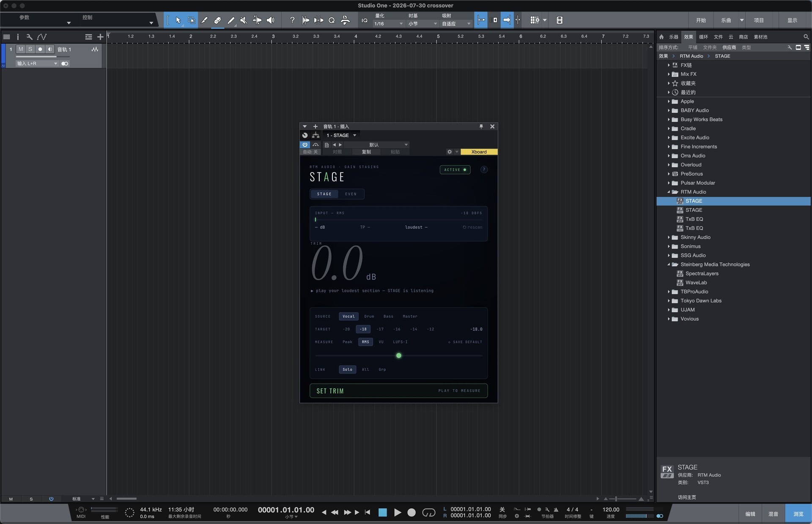This screenshot has height=524, width=812.
Task: Select the -14 target level
Action: 414,329
